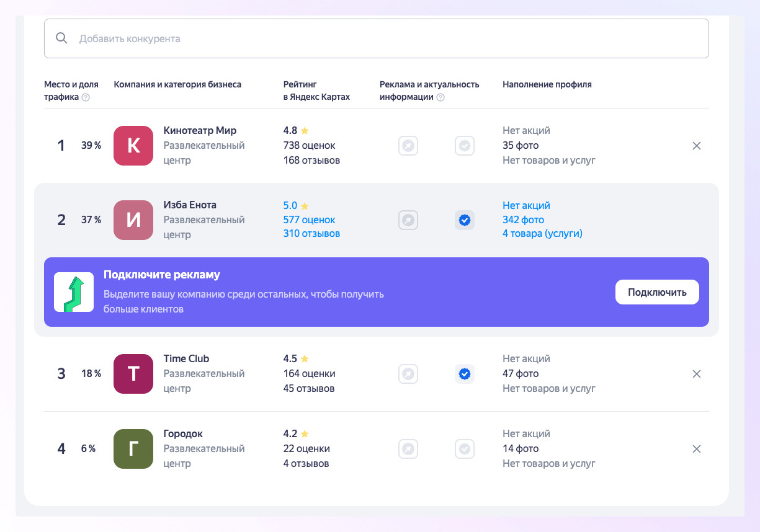
Task: Click verification badge icon in Кинотеатр Мир row
Action: [465, 146]
